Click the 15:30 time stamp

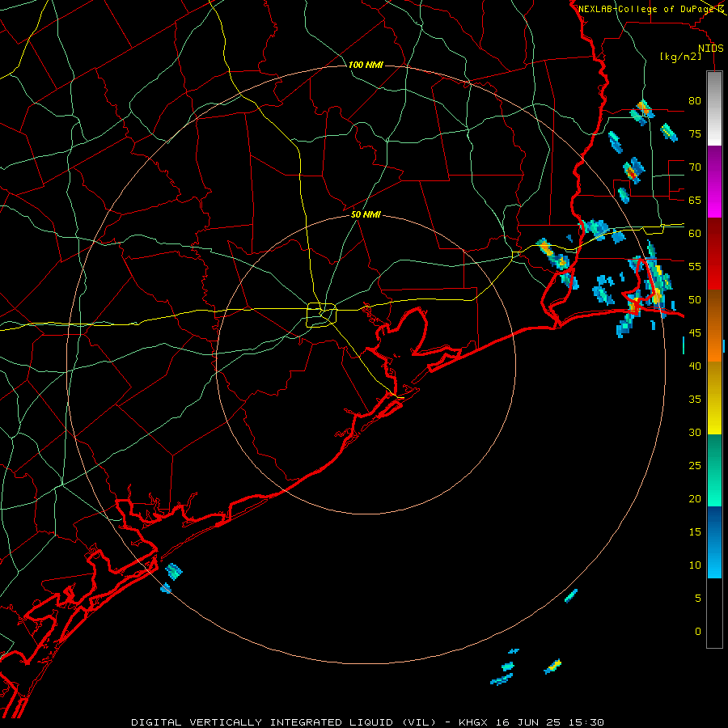pos(586,722)
